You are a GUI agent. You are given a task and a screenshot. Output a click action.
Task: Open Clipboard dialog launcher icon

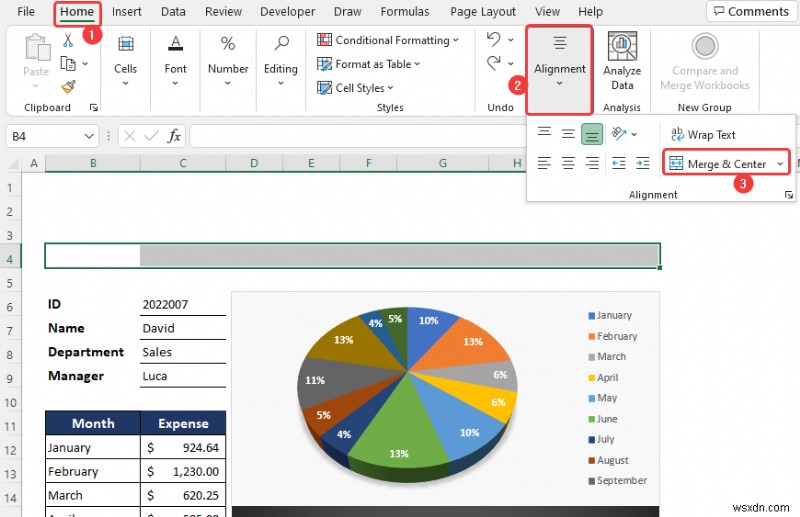coord(94,107)
